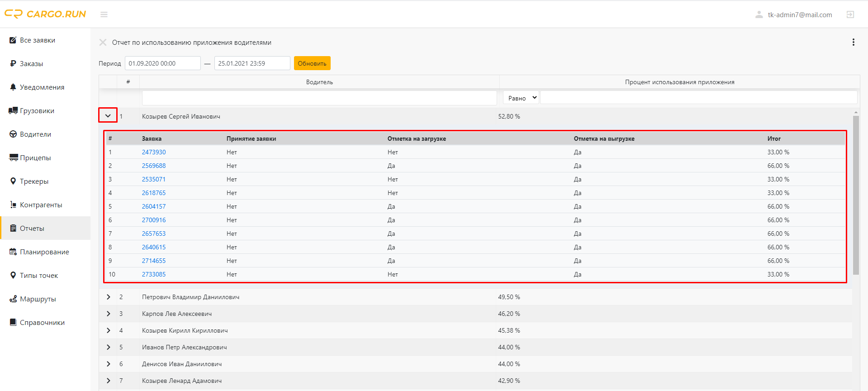Close the driver app usage report

(x=103, y=43)
